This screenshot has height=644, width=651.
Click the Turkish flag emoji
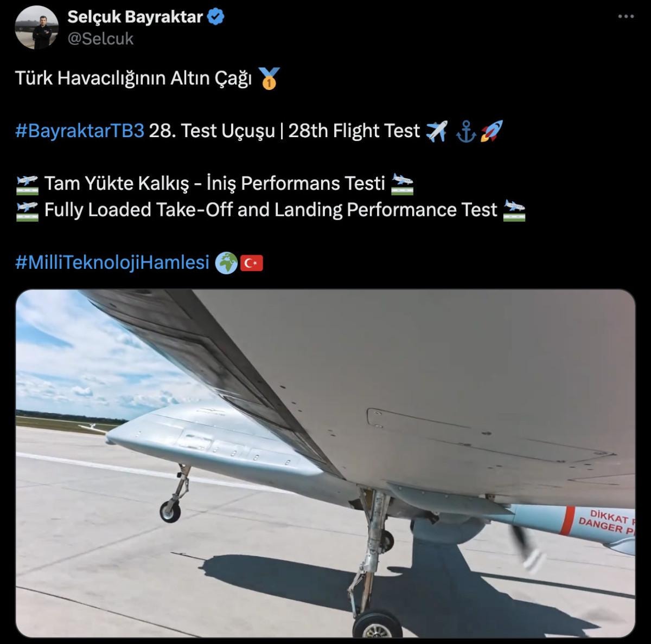coord(251,263)
